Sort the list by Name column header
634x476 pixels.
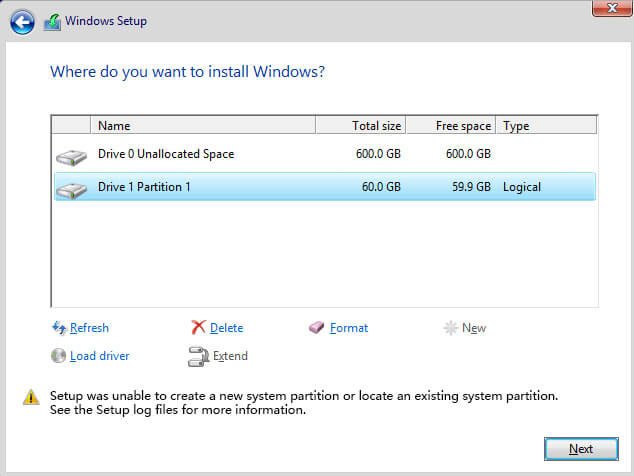pos(202,126)
